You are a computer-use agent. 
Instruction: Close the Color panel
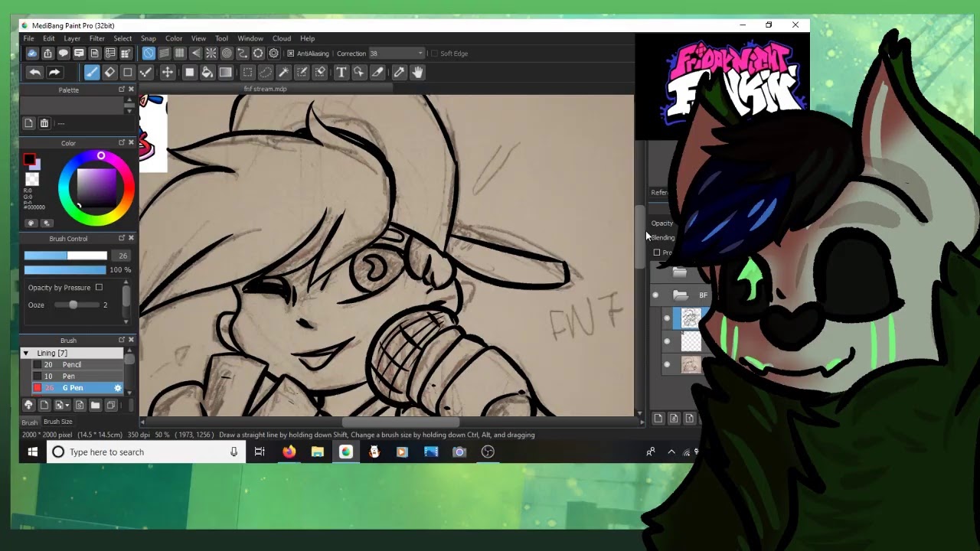click(131, 143)
